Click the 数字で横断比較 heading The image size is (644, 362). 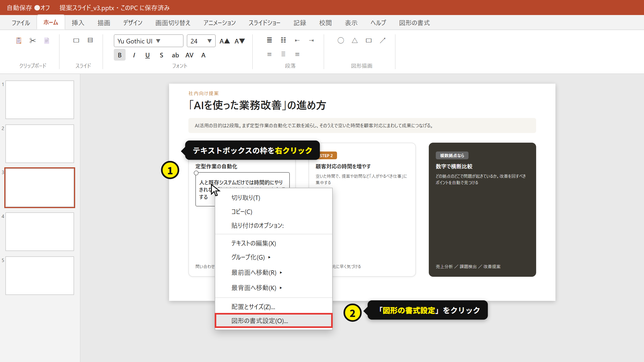tap(454, 166)
